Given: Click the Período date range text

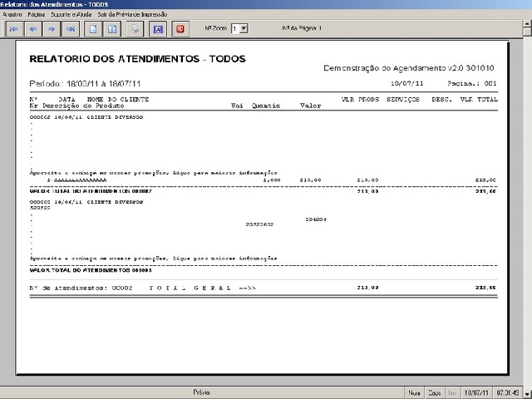Looking at the screenshot, I should [85, 84].
